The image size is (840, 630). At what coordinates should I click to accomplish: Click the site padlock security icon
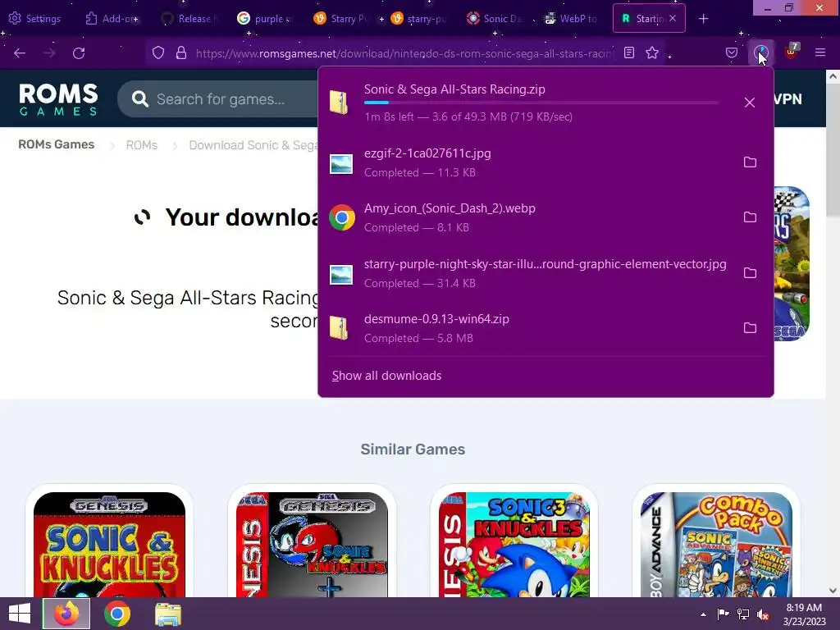click(x=181, y=53)
